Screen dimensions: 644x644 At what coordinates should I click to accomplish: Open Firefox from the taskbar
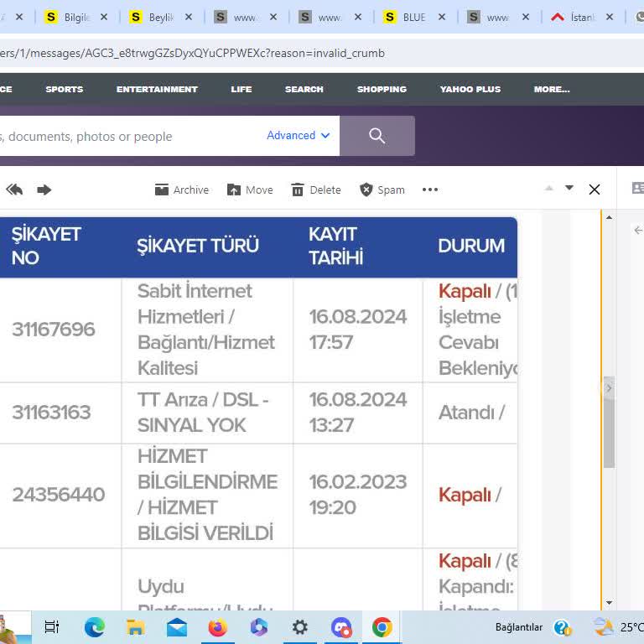218,627
